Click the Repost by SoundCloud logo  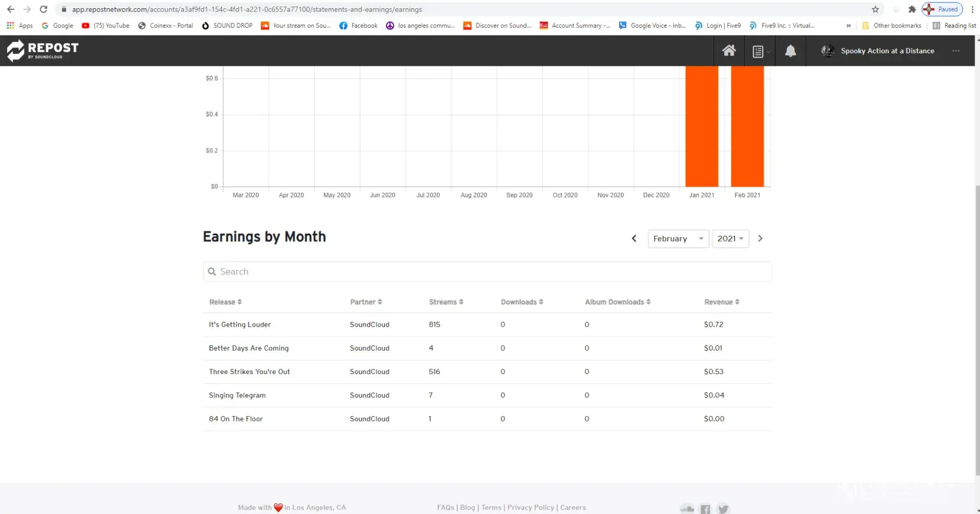coord(42,50)
